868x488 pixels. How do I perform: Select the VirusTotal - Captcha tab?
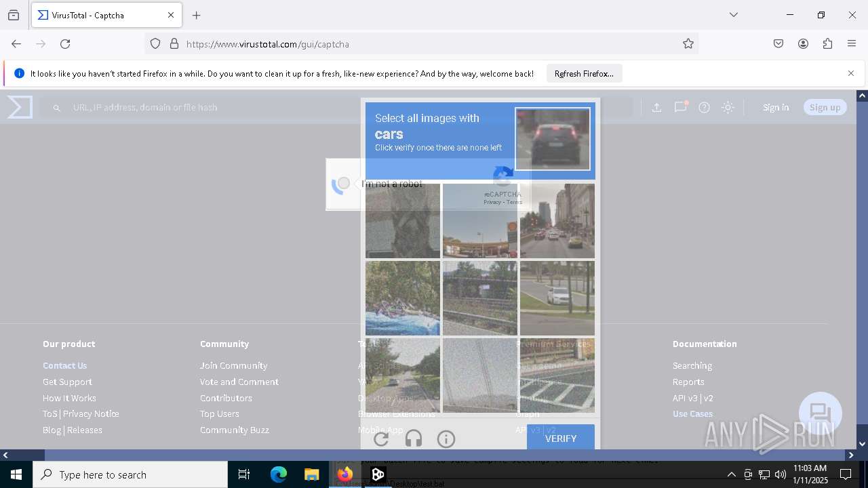[106, 15]
